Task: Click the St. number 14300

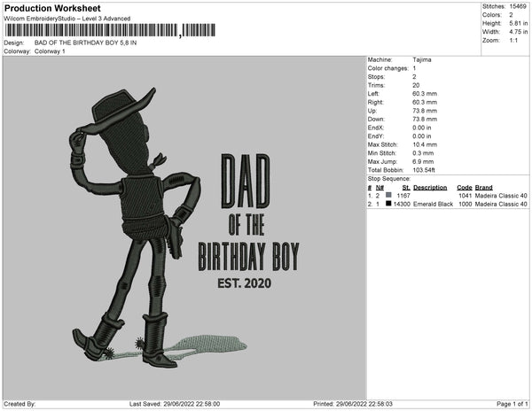Action: (402, 204)
